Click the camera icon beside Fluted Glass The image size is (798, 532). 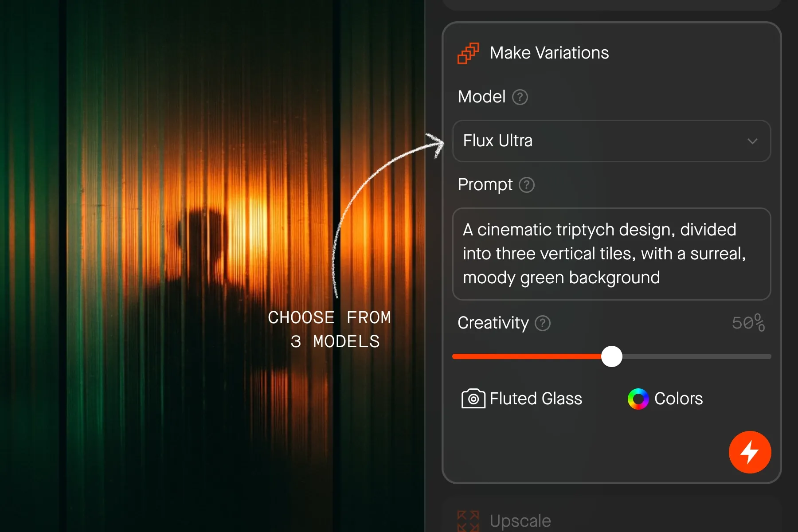pyautogui.click(x=473, y=399)
